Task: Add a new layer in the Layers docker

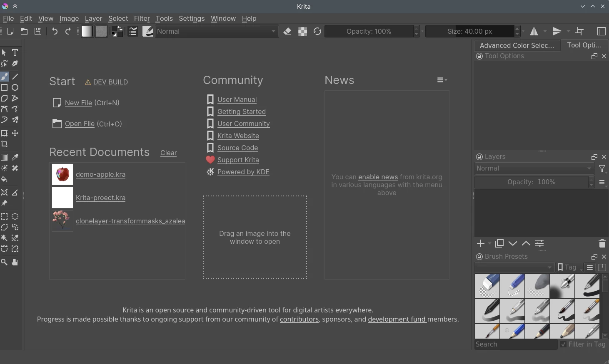Action: 480,243
